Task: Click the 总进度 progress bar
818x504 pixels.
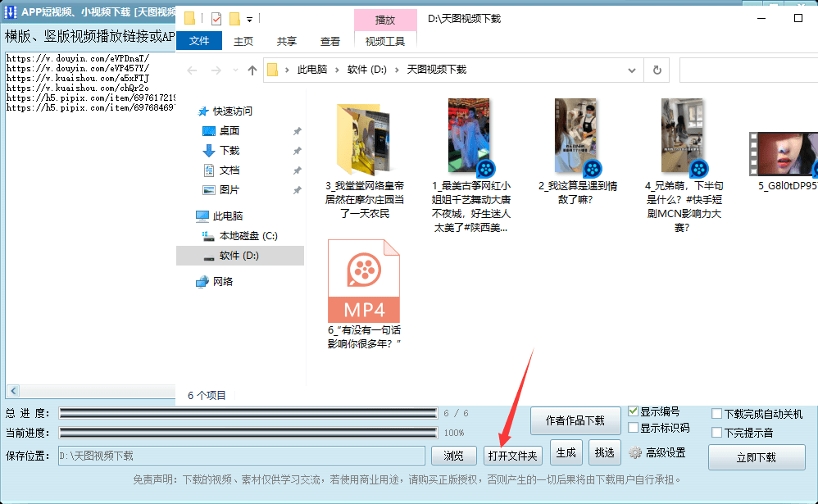Action: coord(248,413)
